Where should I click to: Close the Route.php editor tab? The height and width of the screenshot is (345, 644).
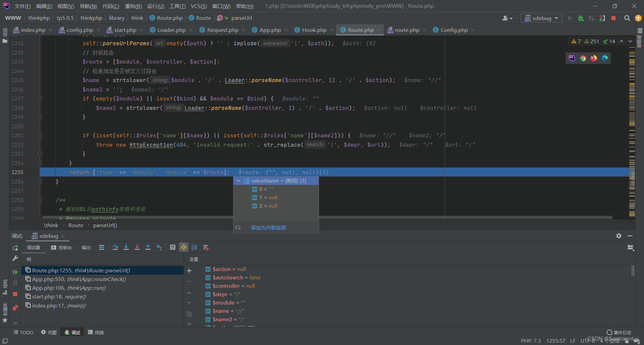coord(379,30)
